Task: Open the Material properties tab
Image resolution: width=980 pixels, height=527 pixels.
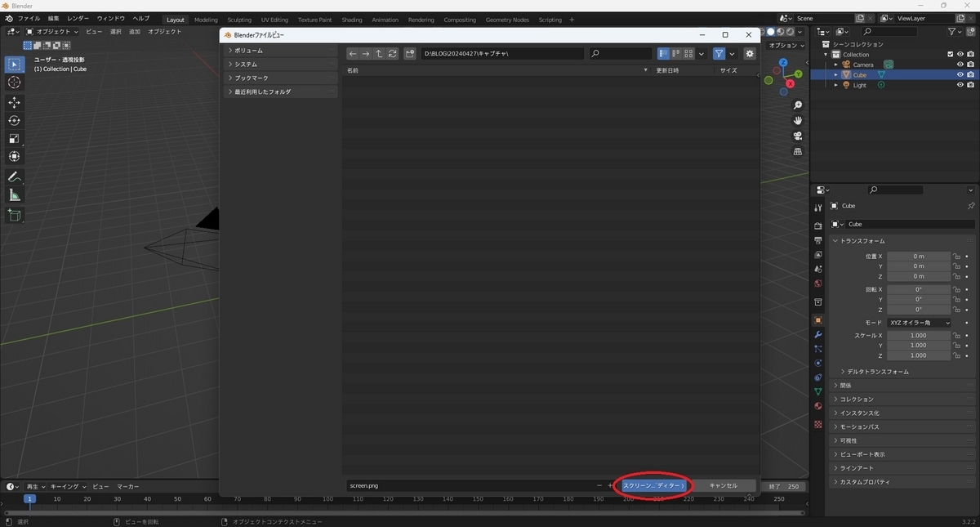Action: pyautogui.click(x=818, y=406)
